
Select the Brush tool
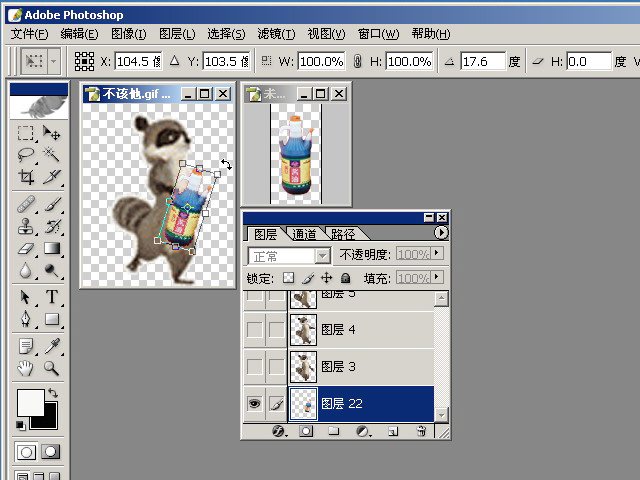(51, 204)
